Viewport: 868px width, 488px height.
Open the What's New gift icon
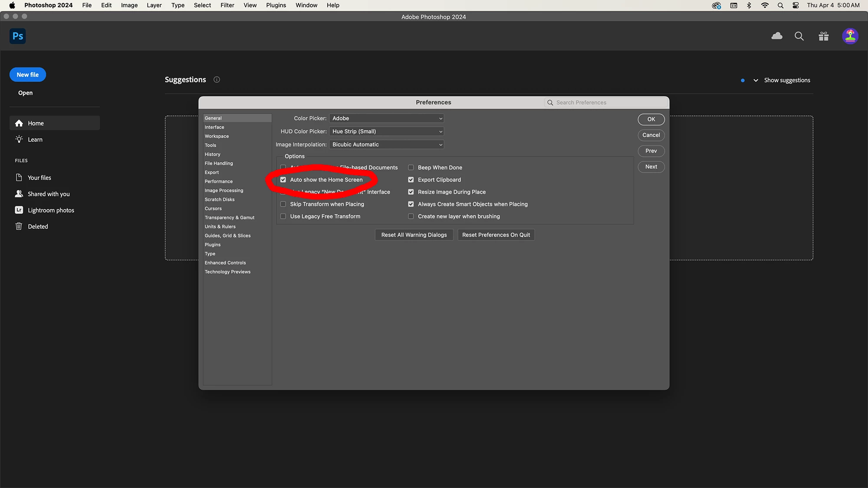pos(823,36)
